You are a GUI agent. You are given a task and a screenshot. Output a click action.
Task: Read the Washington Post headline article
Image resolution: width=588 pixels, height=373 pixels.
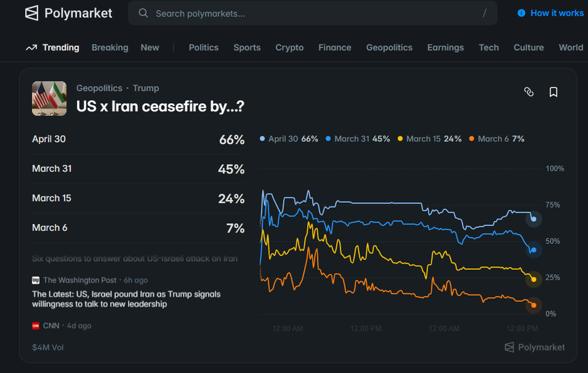(126, 299)
